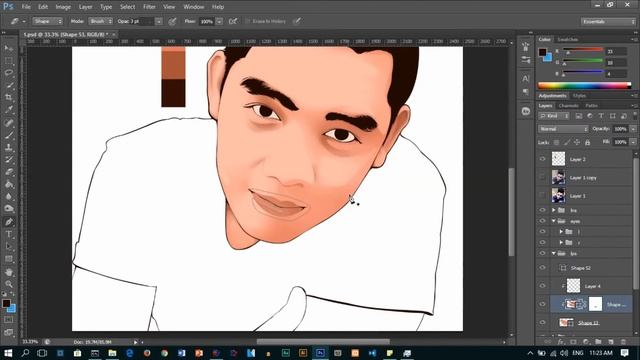The height and width of the screenshot is (360, 640).
Task: Open the Shape dropdown in options bar
Action: [x=47, y=21]
